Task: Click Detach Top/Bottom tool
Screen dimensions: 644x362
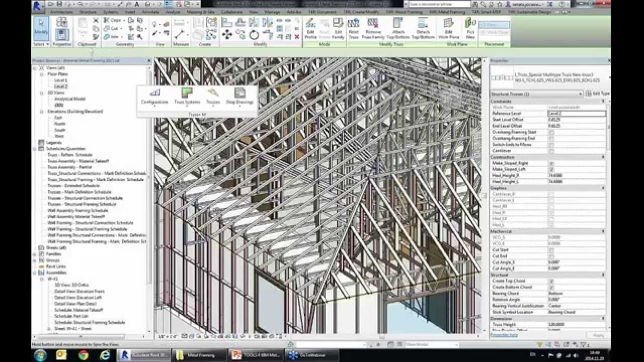Action: click(423, 29)
